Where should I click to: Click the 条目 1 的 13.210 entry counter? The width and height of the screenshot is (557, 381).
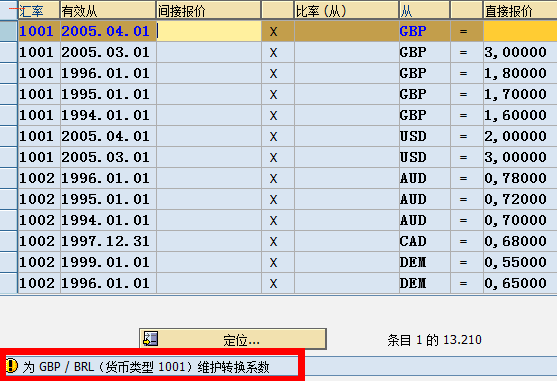(x=434, y=340)
